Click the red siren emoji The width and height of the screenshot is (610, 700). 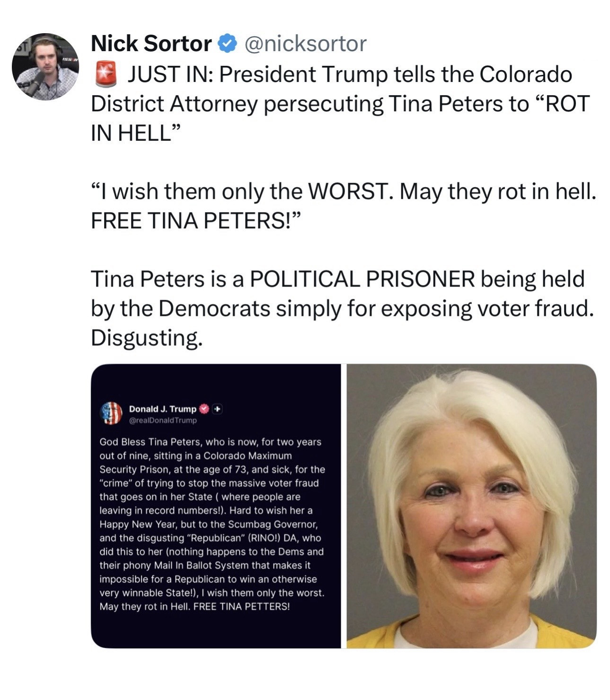point(106,75)
